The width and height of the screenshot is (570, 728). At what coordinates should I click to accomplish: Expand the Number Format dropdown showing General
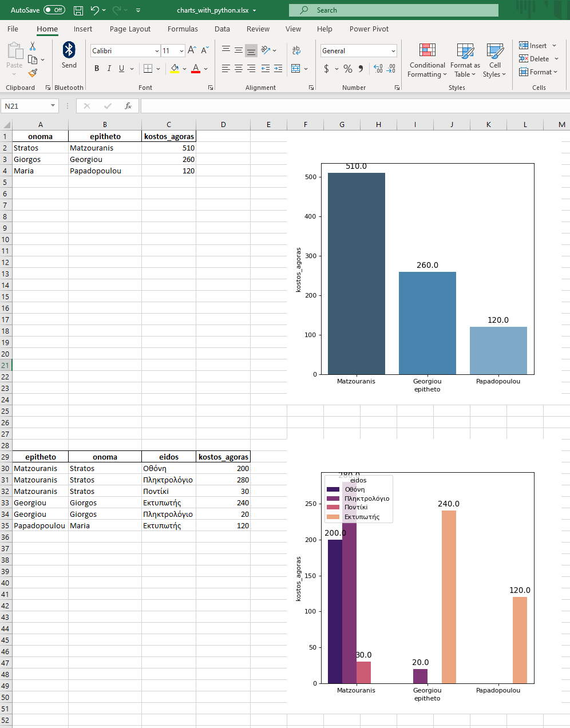pyautogui.click(x=394, y=50)
